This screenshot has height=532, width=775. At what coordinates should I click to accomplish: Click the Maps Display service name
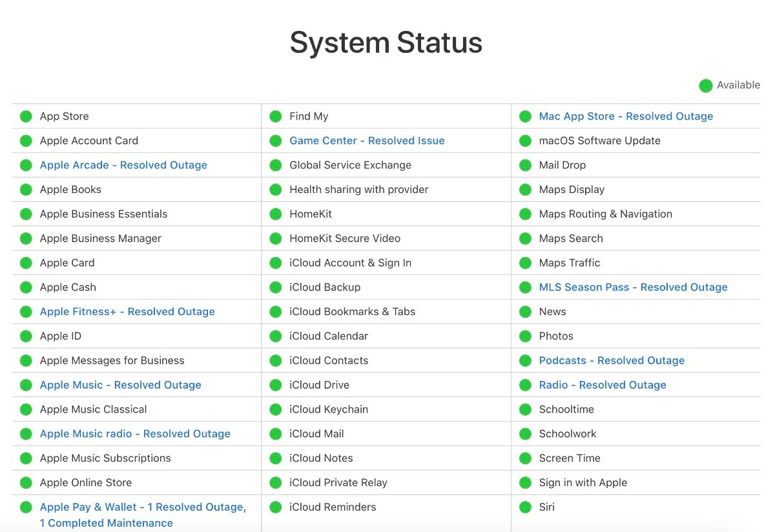[572, 190]
